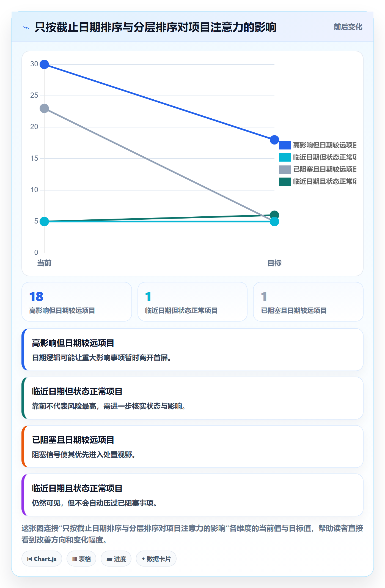Click the gray legend swatch for 已阻塞且日期较远
Screen dimensions: 385x588
tap(285, 169)
